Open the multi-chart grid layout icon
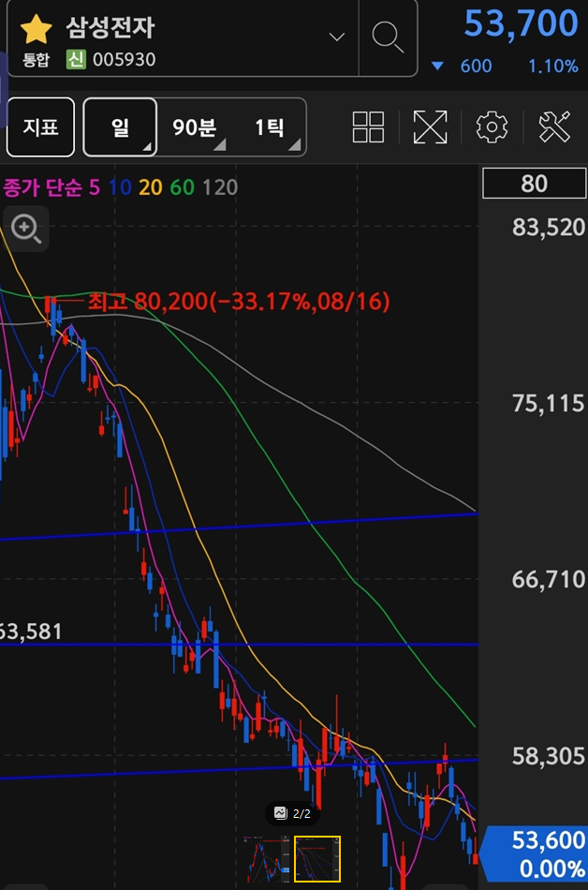Image resolution: width=588 pixels, height=890 pixels. coord(368,126)
